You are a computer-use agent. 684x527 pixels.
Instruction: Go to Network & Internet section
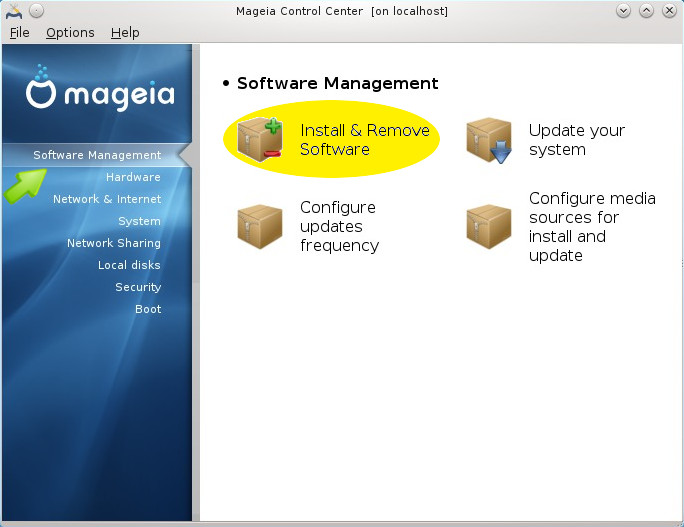107,199
